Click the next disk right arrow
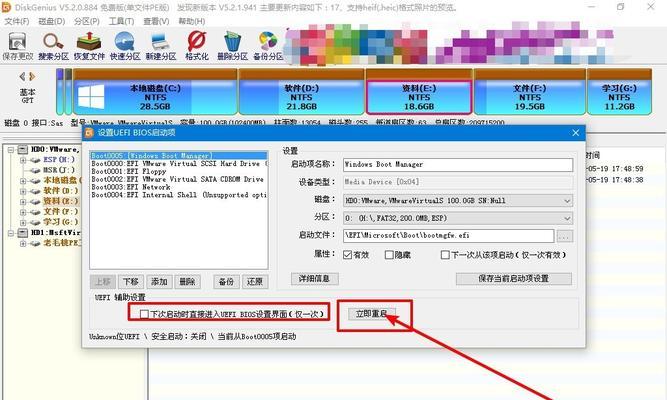667x400 pixels. (x=32, y=77)
